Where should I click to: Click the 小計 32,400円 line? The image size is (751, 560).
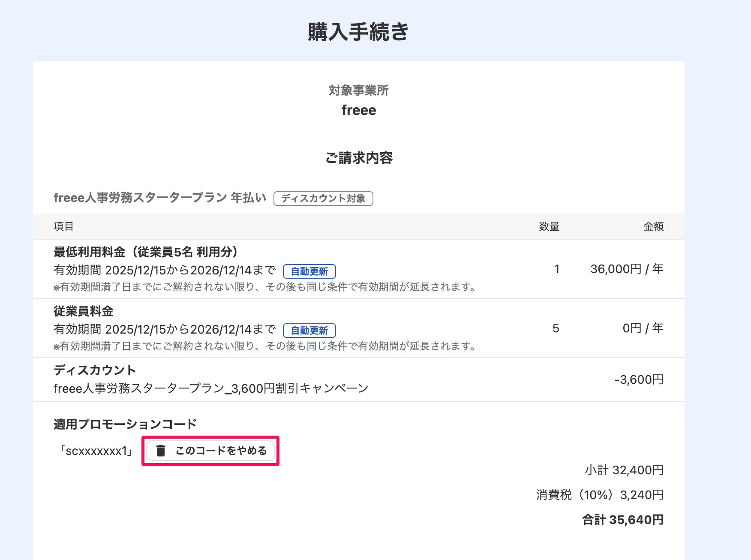(x=624, y=470)
